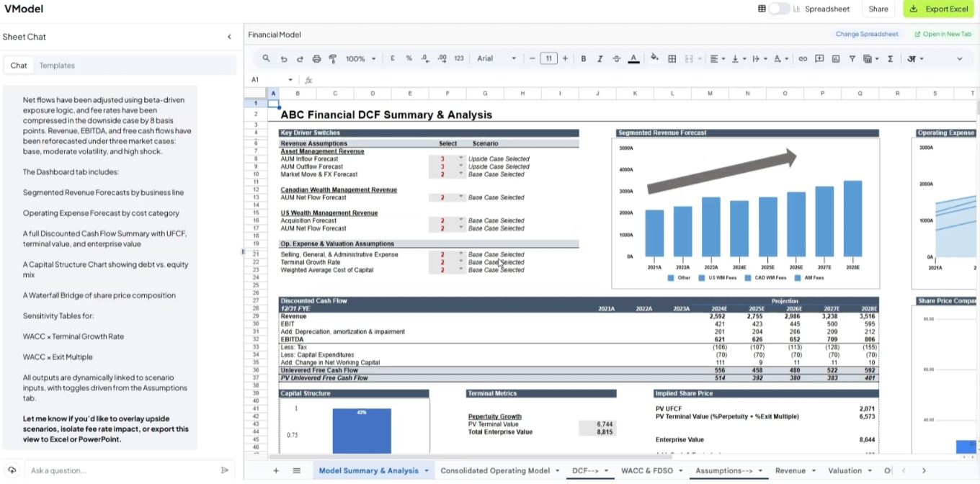This screenshot has width=980, height=484.
Task: Open the number format 123 menu
Action: pyautogui.click(x=459, y=59)
